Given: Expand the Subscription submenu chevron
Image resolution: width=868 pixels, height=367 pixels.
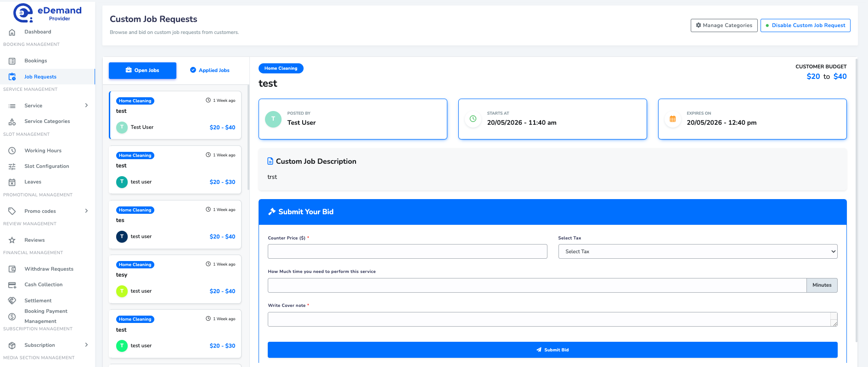Looking at the screenshot, I should coord(86,345).
